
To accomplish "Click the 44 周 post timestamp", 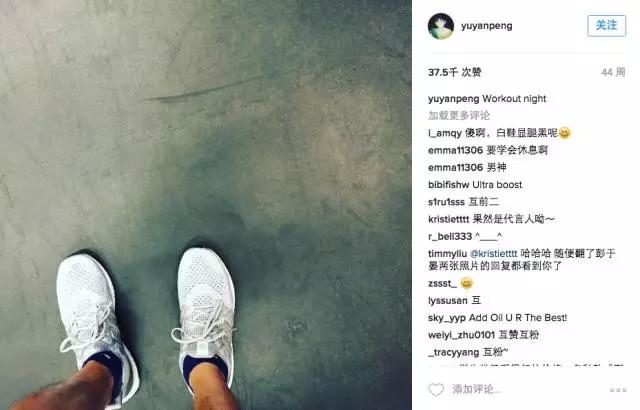I will click(x=613, y=73).
